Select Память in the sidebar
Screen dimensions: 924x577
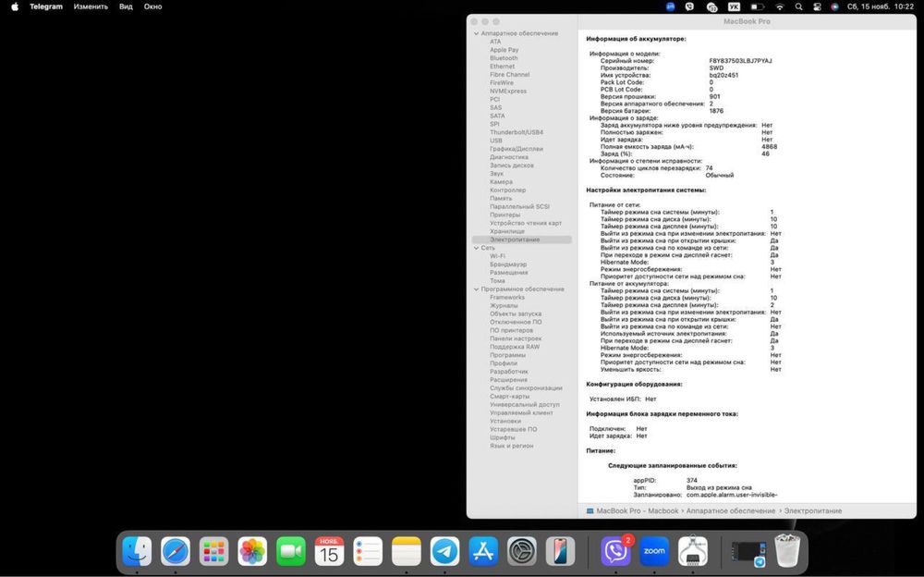click(501, 198)
